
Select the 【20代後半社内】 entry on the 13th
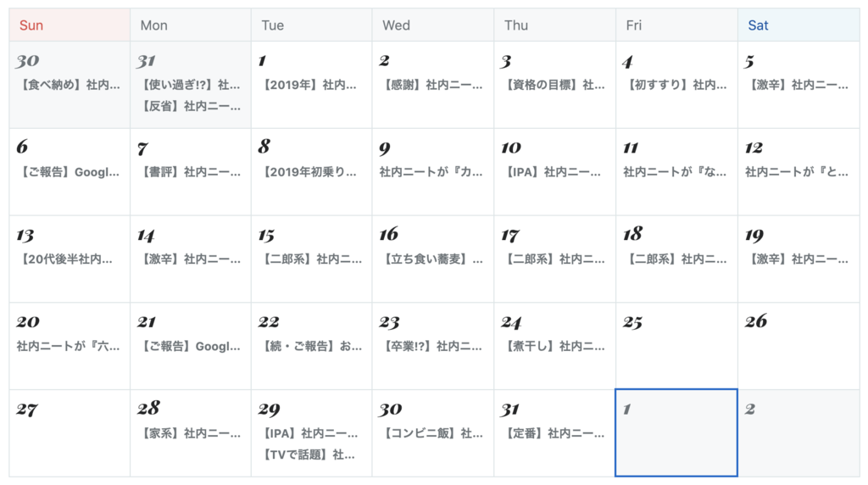pos(66,259)
